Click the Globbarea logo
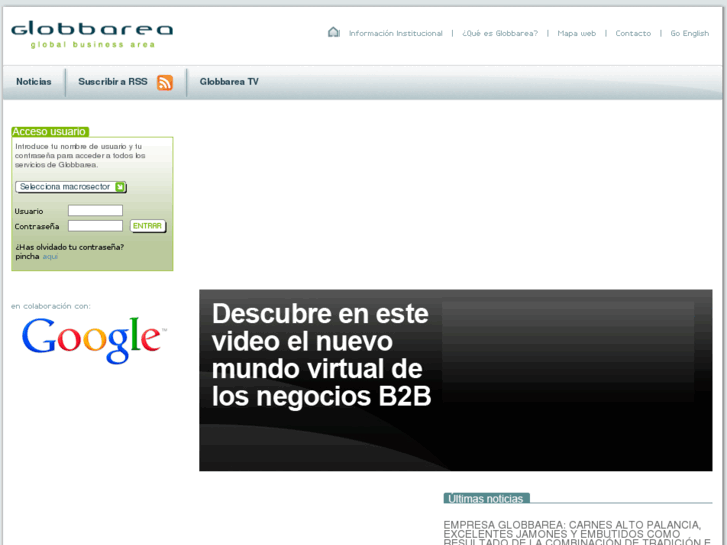Image resolution: width=727 pixels, height=545 pixels. tap(92, 34)
